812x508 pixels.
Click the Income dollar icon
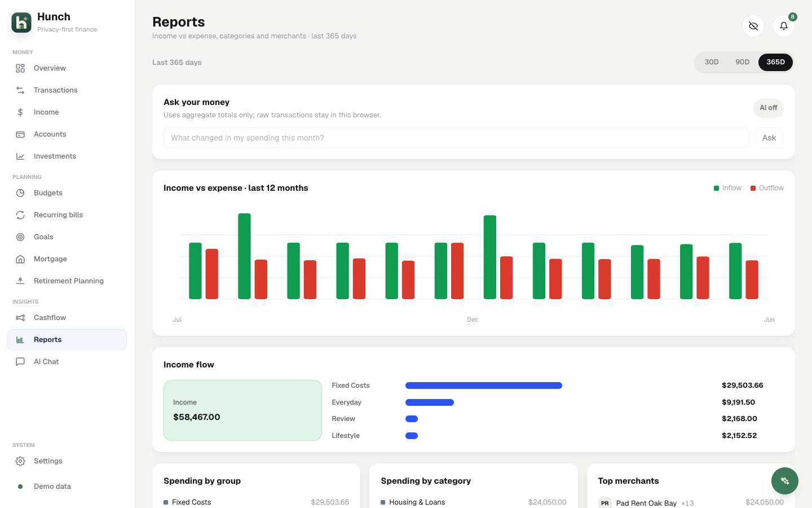tap(20, 112)
